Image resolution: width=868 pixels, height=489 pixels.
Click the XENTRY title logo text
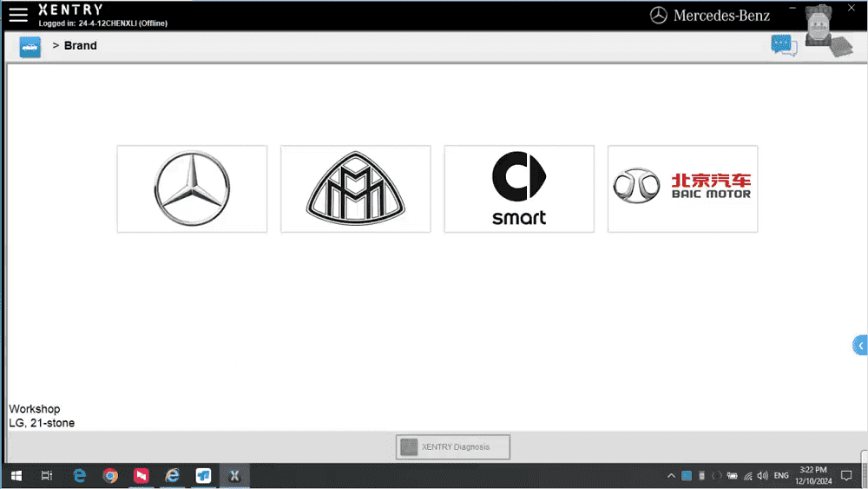tap(71, 10)
